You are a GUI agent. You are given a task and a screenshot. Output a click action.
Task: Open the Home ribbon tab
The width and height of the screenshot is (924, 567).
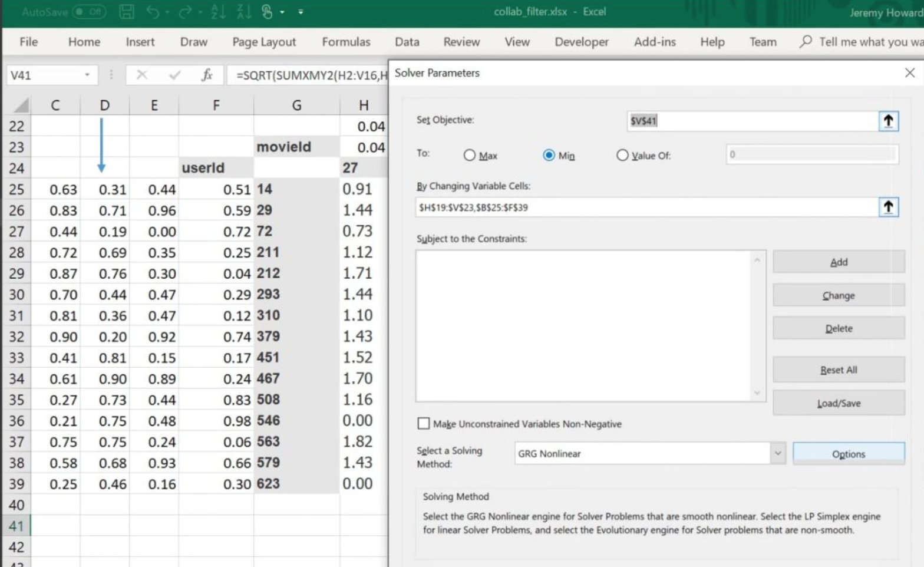click(x=84, y=42)
